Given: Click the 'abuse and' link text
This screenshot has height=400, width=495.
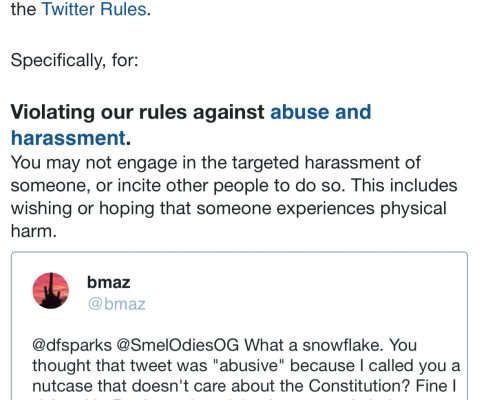Looking at the screenshot, I should pos(321,112).
